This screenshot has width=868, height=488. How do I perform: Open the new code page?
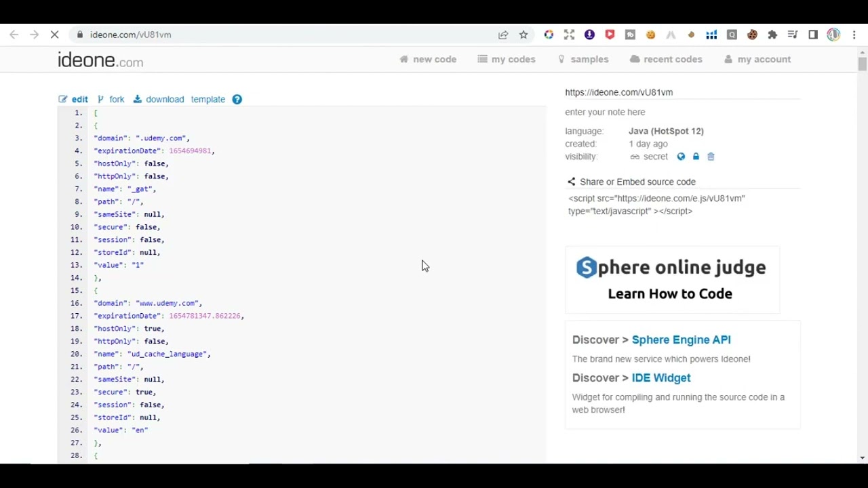(x=428, y=60)
